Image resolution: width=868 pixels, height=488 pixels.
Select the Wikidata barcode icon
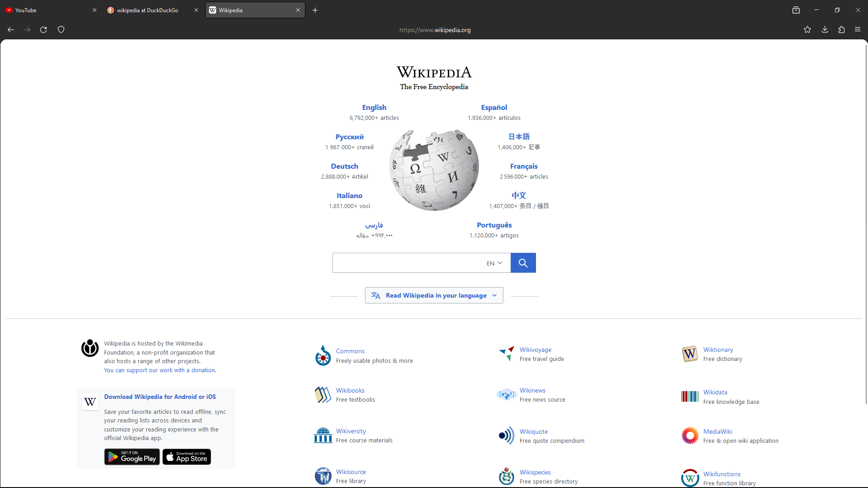[x=689, y=396]
